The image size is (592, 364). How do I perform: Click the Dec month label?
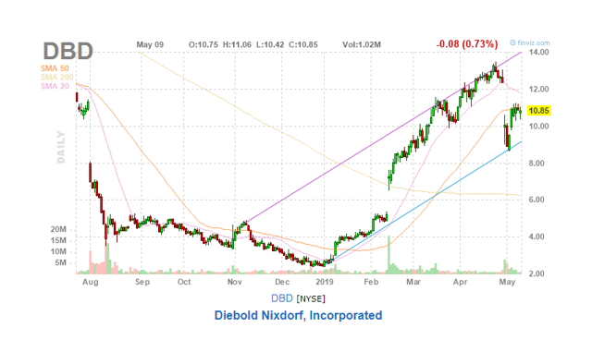click(282, 282)
